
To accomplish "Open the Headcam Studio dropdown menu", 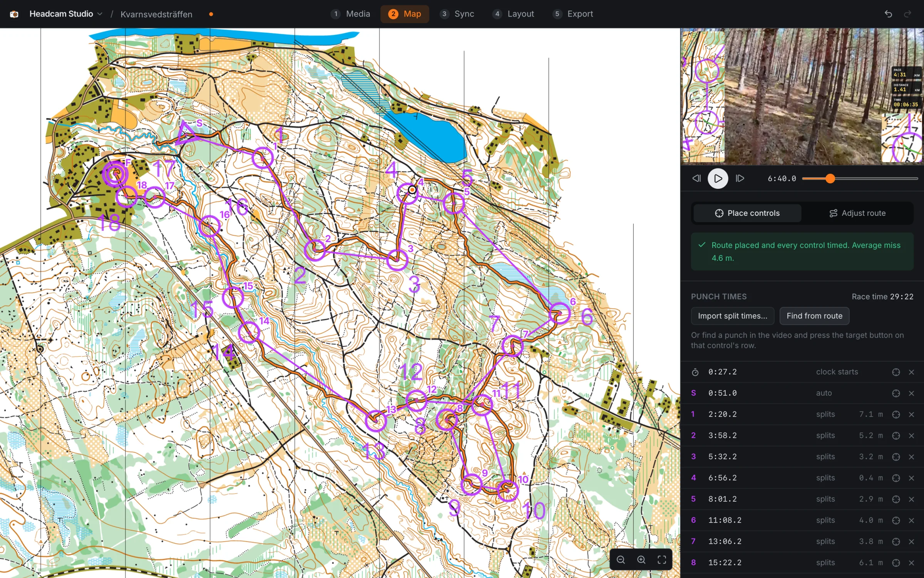I will [66, 14].
